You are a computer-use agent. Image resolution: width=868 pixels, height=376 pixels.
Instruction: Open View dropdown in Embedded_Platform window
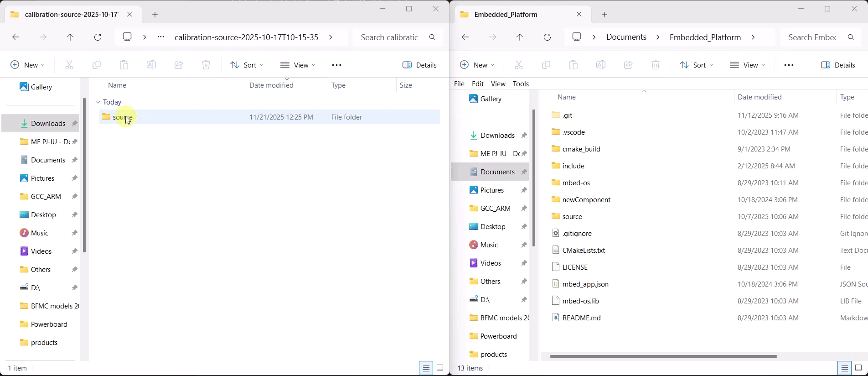(747, 65)
